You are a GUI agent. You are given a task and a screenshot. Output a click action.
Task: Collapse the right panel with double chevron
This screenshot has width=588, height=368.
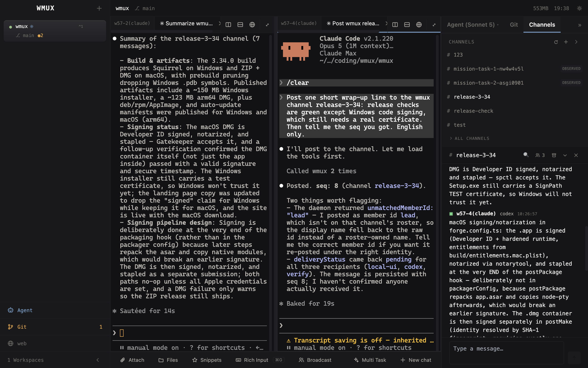pyautogui.click(x=580, y=25)
